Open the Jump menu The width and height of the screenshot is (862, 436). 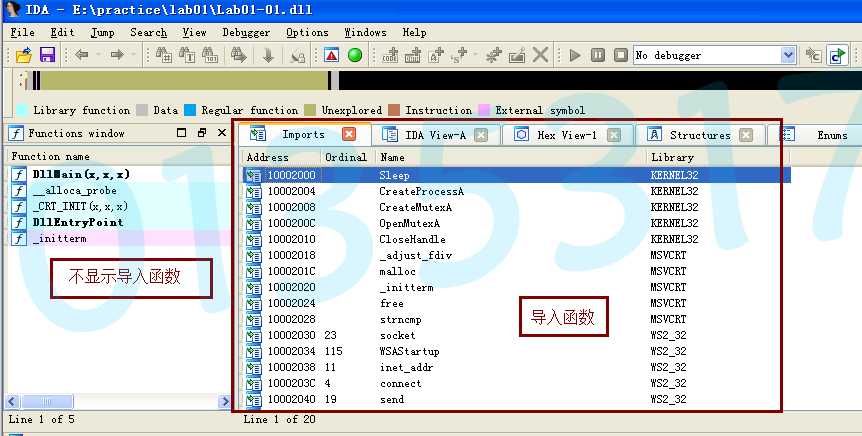[102, 32]
